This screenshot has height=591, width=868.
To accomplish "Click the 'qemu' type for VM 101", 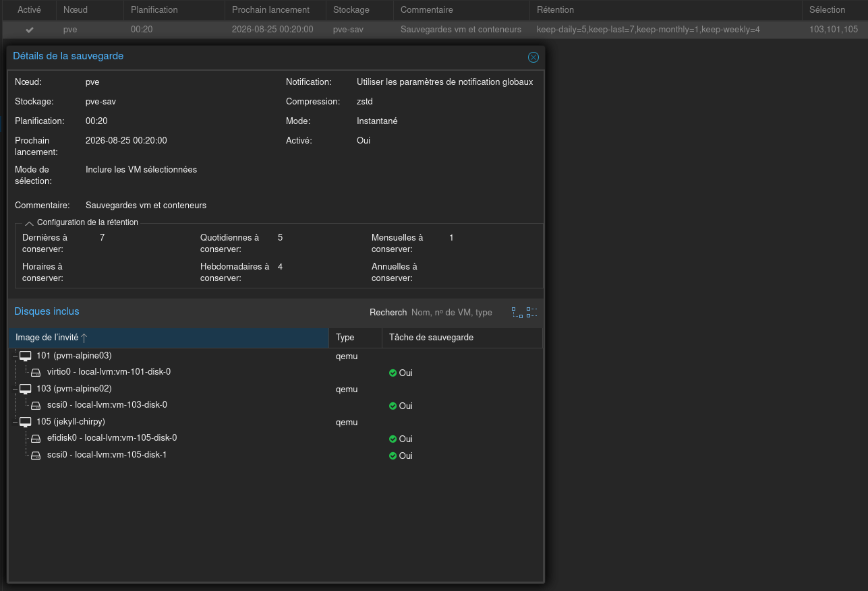I will point(347,356).
